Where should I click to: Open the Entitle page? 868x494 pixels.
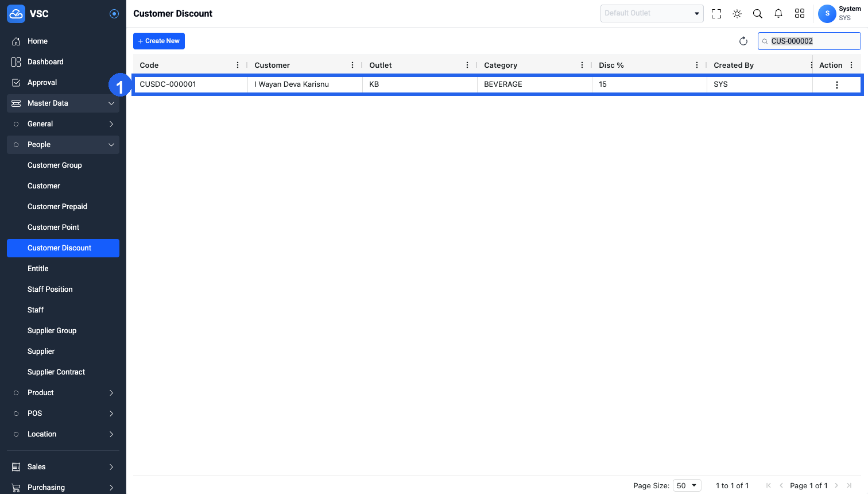click(x=63, y=269)
